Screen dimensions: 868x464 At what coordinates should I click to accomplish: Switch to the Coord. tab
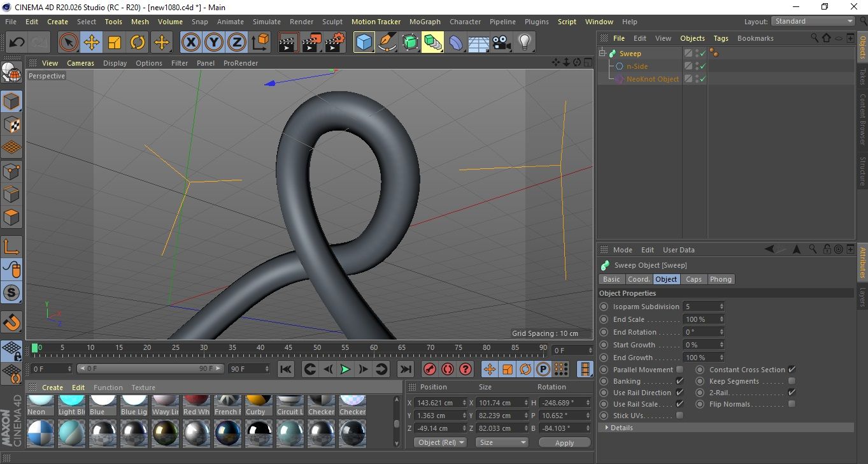tap(639, 279)
